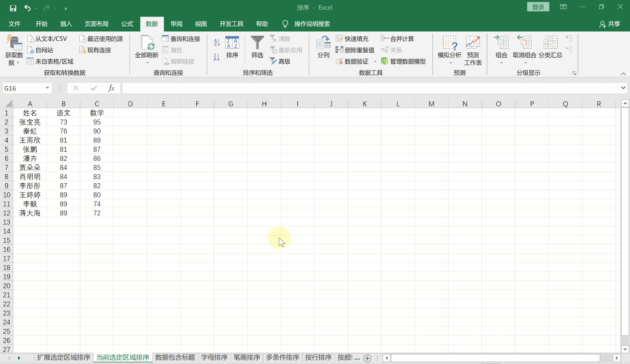Select the cell containing 蒋大海
Screen dimensions: 630x364
[x=30, y=213]
